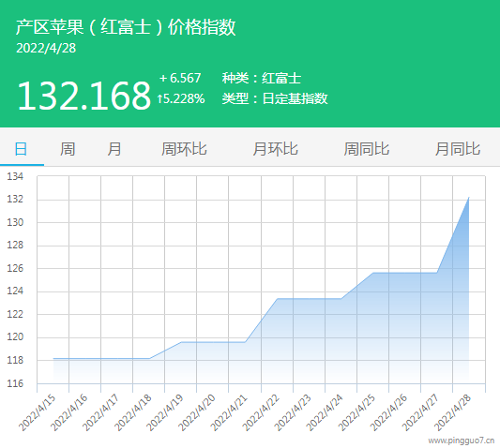
Task: Open the 月 monthly tab
Action: [x=114, y=149]
